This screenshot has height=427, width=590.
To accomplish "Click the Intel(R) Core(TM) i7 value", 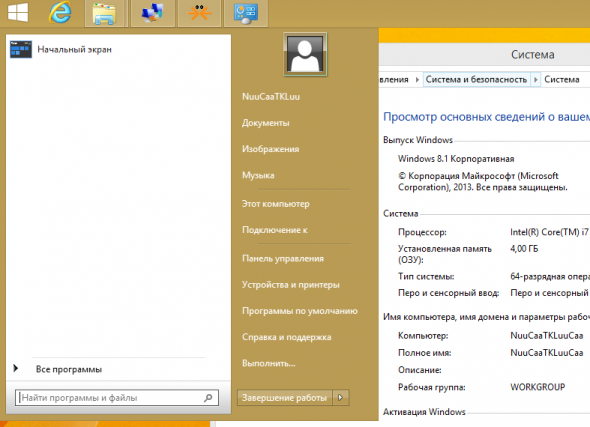I will [549, 232].
